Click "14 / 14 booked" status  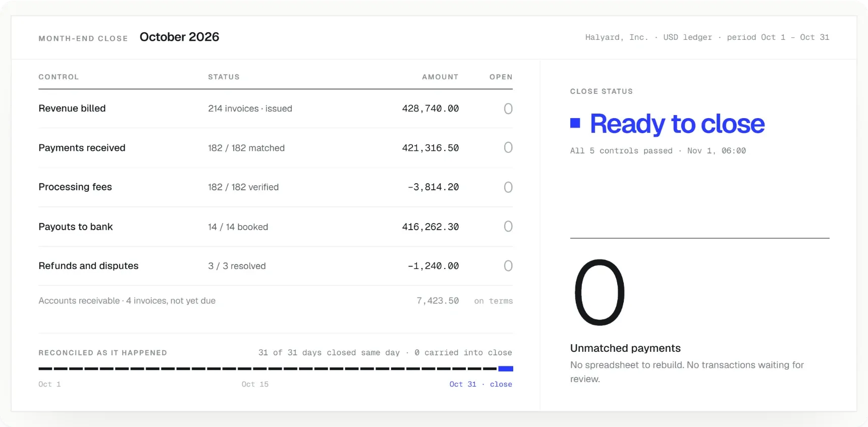[238, 227]
